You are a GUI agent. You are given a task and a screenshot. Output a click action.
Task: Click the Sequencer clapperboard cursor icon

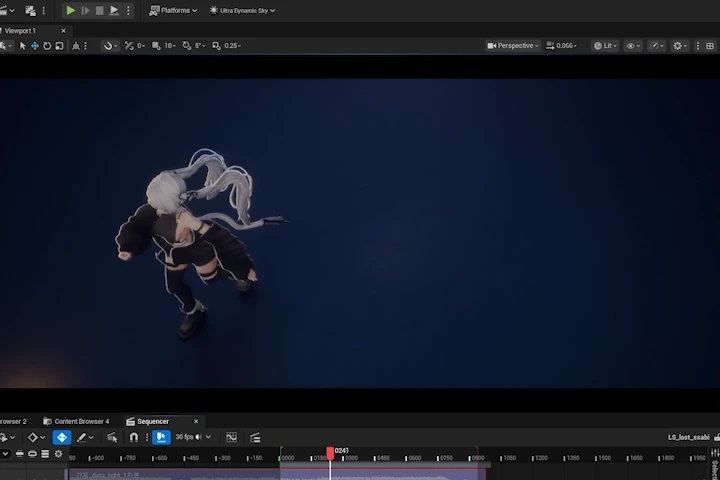click(112, 437)
